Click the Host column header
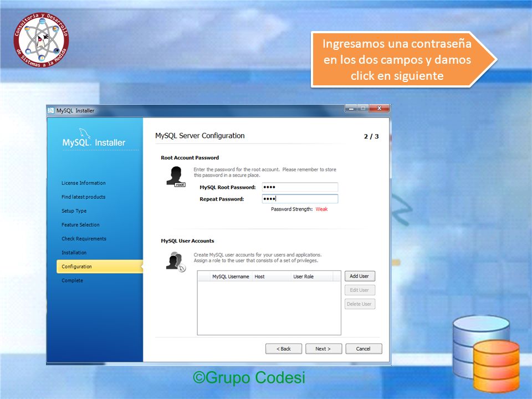The height and width of the screenshot is (399, 532). (271, 277)
